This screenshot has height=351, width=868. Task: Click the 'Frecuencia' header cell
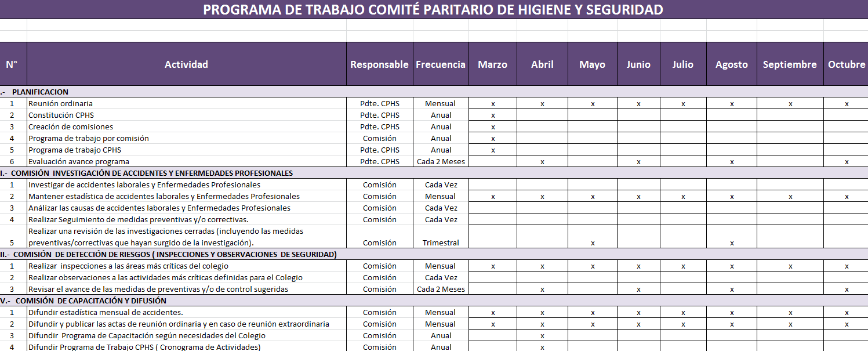coord(441,64)
